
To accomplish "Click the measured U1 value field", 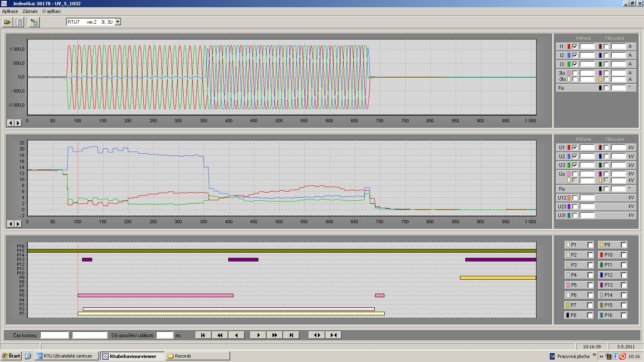I will [587, 148].
